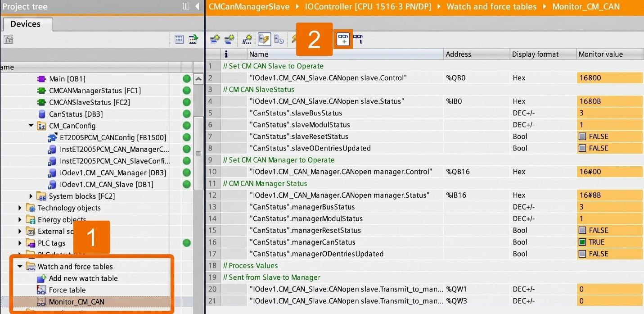Click Watch and force tables breadcrumb
644x314 pixels.
pos(491,7)
